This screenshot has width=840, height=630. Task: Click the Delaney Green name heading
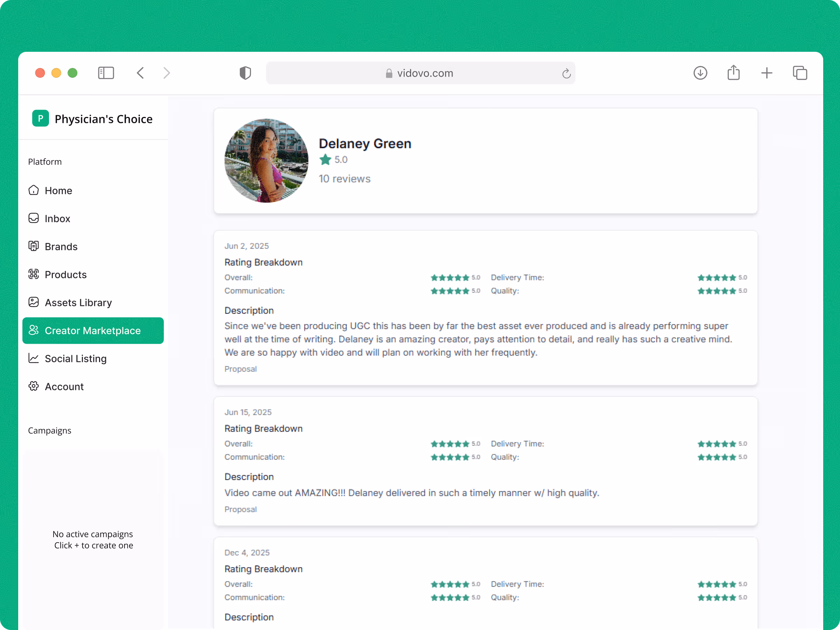(x=365, y=143)
